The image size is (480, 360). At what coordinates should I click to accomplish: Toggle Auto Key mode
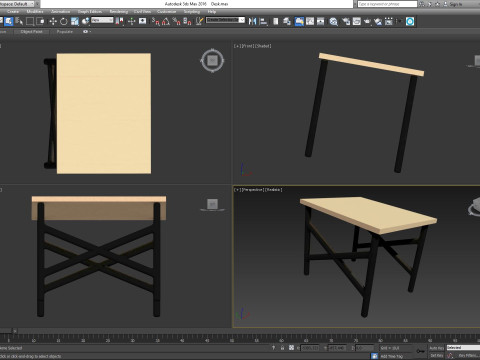coord(436,348)
